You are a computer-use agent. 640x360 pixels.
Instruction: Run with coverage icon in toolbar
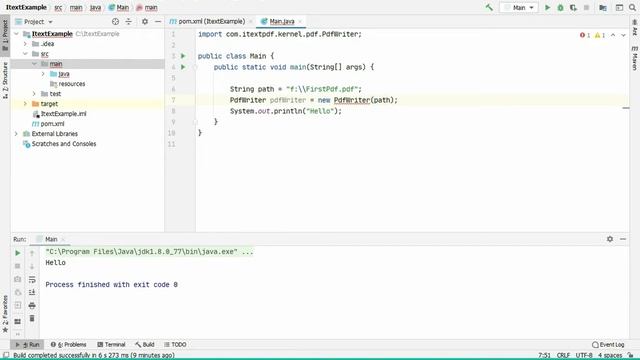(x=573, y=7)
